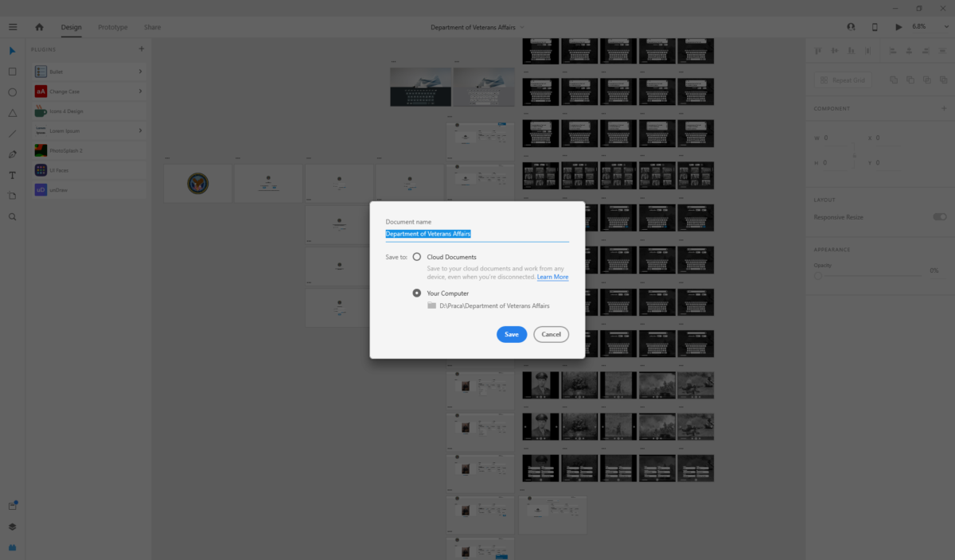Viewport: 955px width, 560px height.
Task: Click the Save button in the dialog
Action: (x=512, y=334)
